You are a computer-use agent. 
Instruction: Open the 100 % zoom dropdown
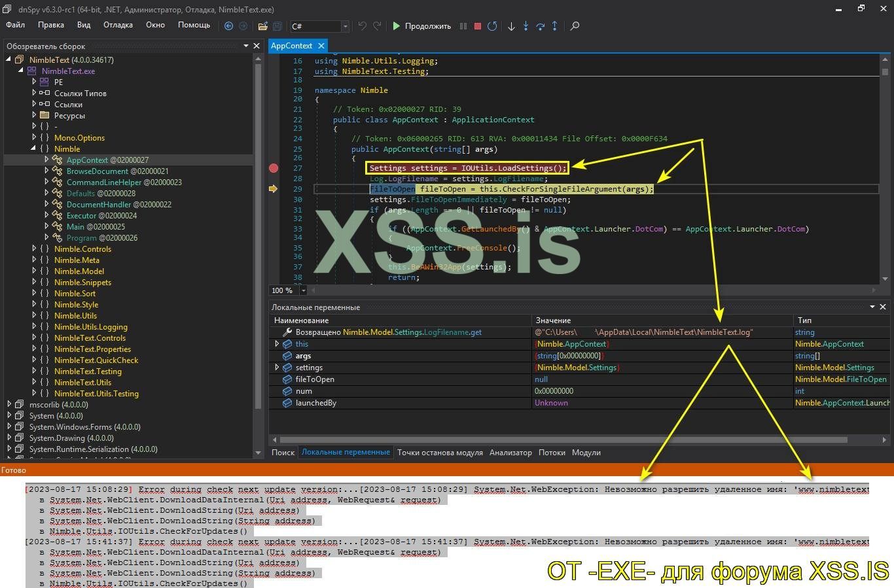(x=303, y=290)
